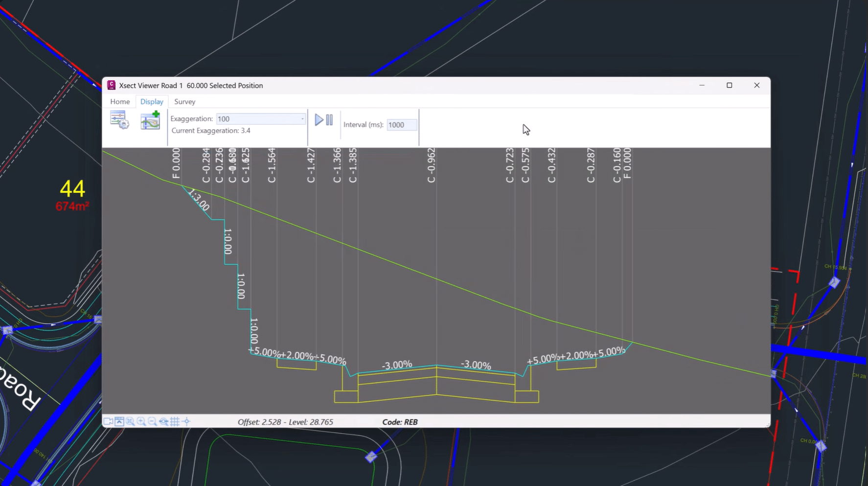The image size is (868, 486).
Task: Open the Survey tab
Action: tap(184, 101)
